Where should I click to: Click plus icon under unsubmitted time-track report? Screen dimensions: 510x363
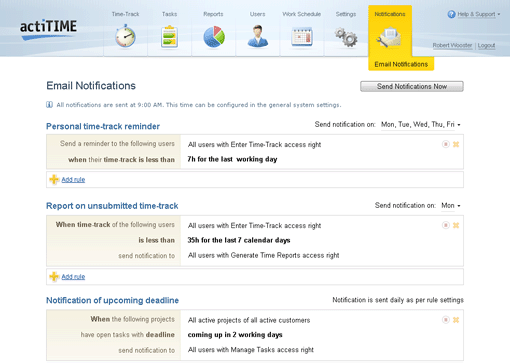click(x=54, y=276)
